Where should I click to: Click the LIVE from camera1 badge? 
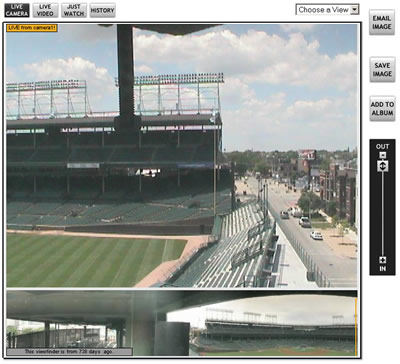[x=32, y=28]
